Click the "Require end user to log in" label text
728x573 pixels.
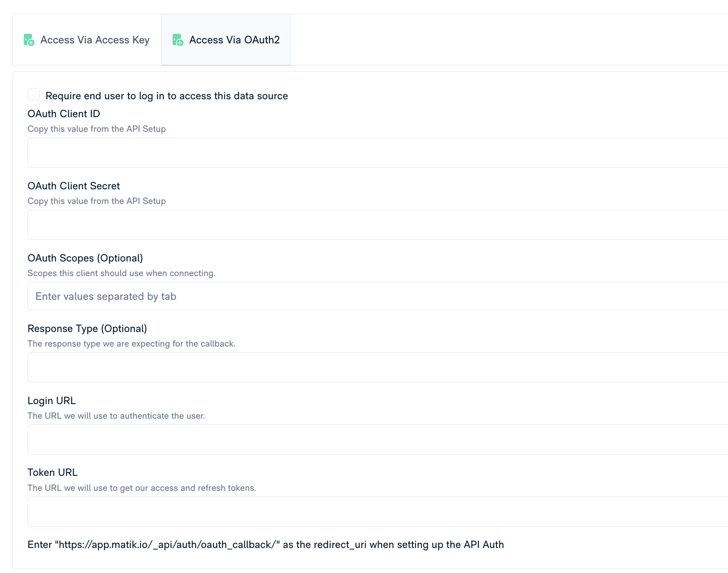point(166,96)
